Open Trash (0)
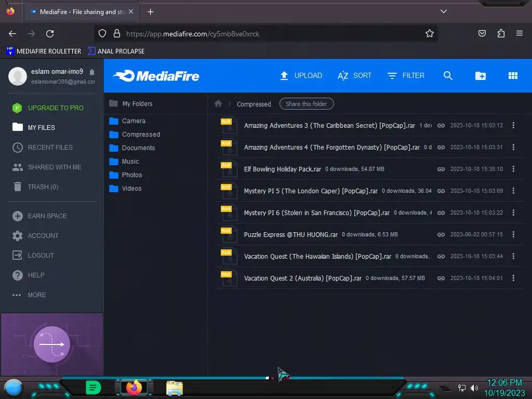532x399 pixels. click(x=35, y=187)
